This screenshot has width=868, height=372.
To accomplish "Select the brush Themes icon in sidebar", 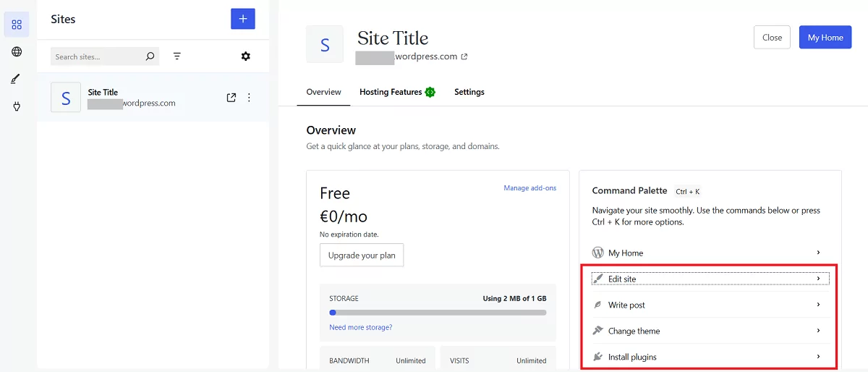I will pyautogui.click(x=17, y=79).
